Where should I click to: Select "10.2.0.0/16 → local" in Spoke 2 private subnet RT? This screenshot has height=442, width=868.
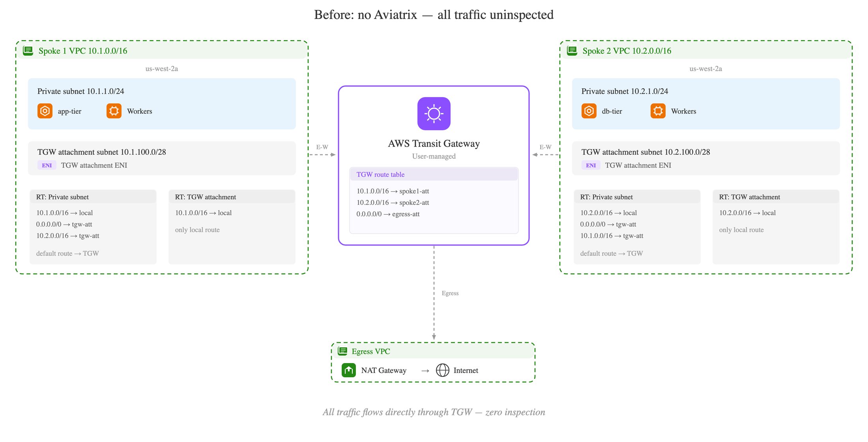point(609,213)
